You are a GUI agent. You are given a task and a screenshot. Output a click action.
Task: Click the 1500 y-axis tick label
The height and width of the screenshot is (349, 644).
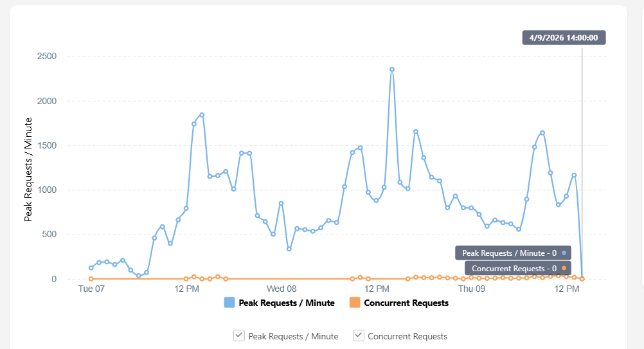(x=46, y=146)
